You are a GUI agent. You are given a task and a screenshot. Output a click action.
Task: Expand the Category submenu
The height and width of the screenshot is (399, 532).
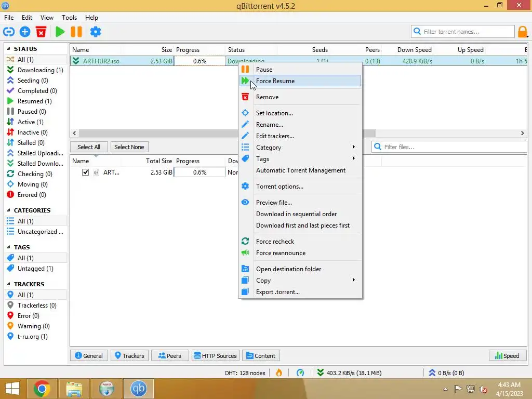300,147
